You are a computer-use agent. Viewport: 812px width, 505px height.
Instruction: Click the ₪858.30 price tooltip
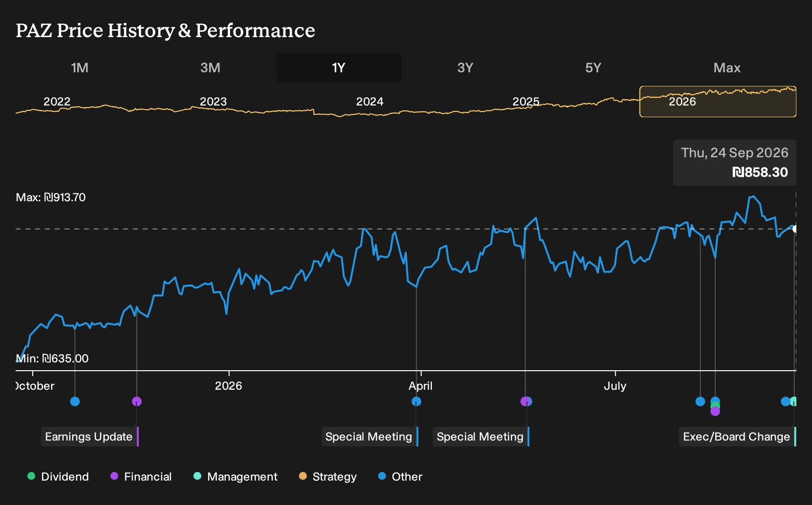pos(735,163)
